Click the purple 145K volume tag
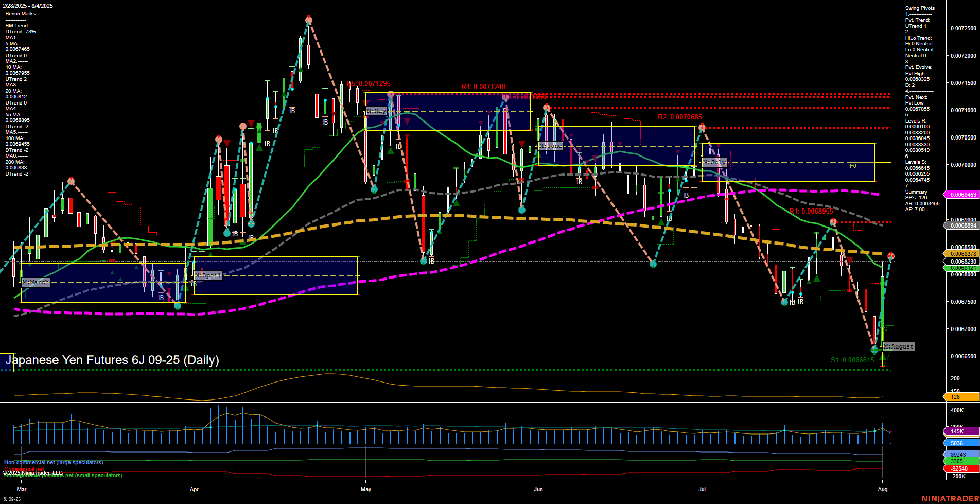This screenshot has height=504, width=980. [x=961, y=431]
